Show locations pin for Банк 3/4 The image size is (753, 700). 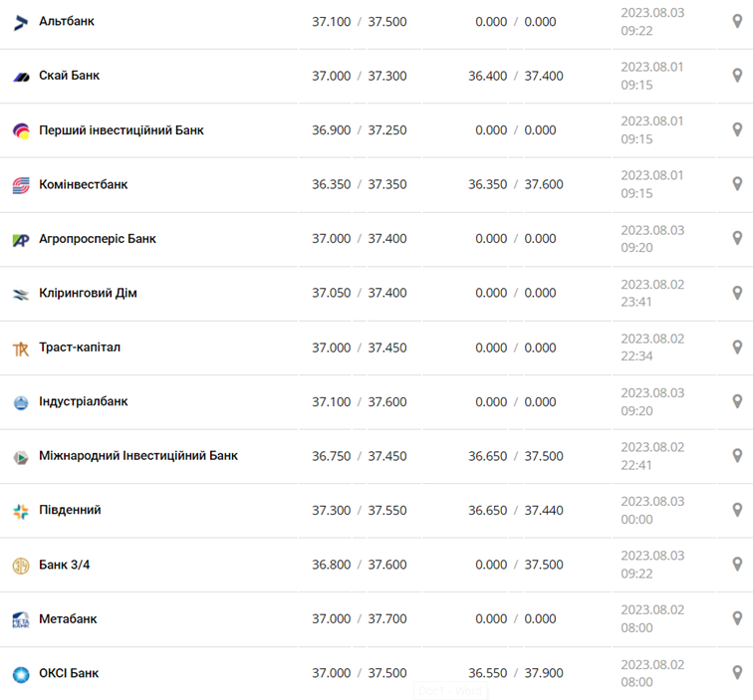737,565
